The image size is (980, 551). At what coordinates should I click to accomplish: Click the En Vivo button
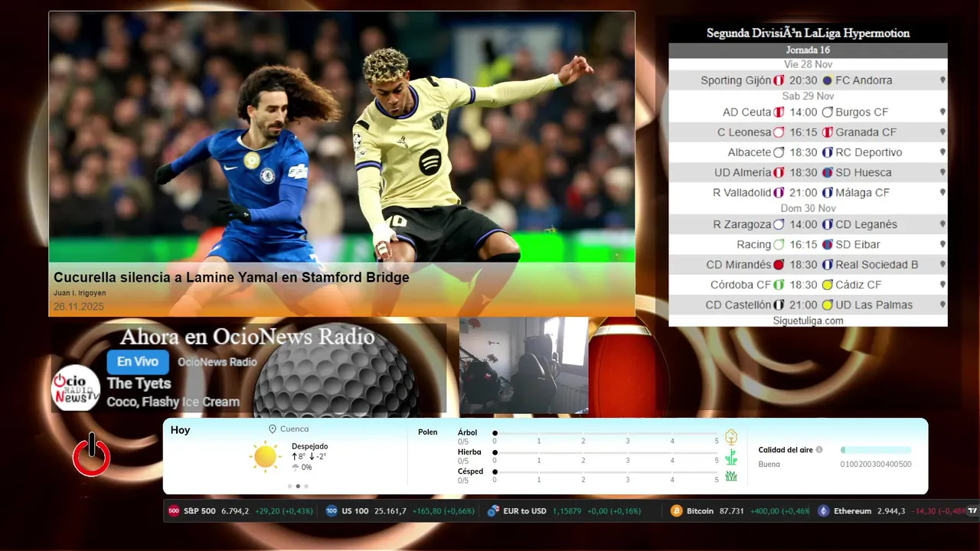coord(138,361)
